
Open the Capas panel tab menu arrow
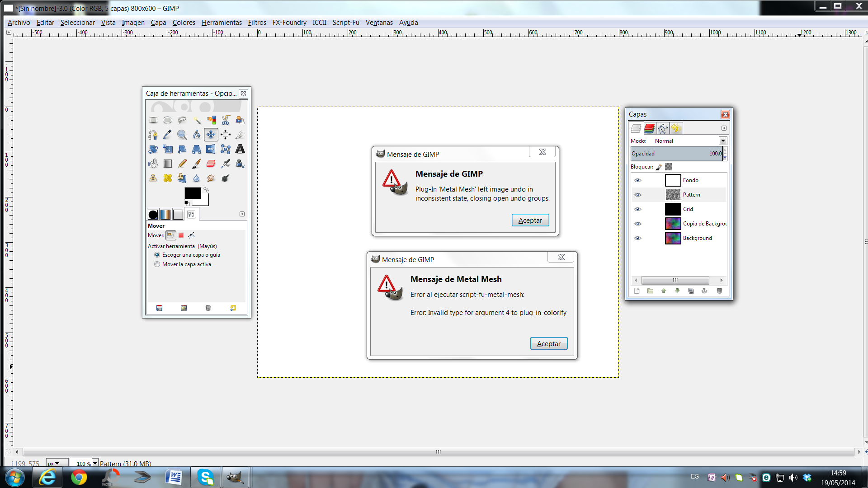coord(724,128)
